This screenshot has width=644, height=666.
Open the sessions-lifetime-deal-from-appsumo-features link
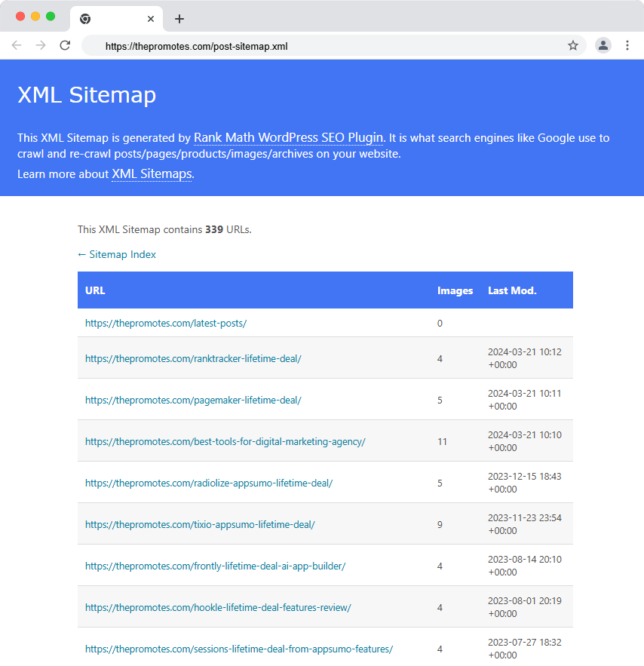[x=239, y=649]
